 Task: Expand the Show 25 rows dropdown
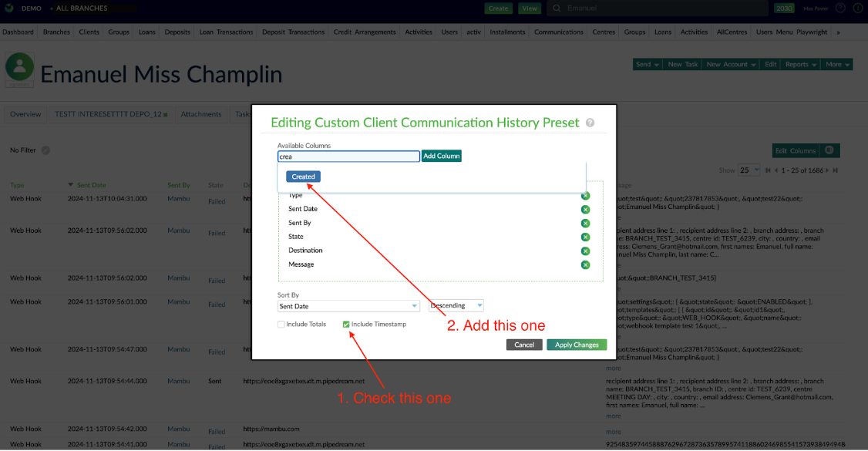click(749, 170)
